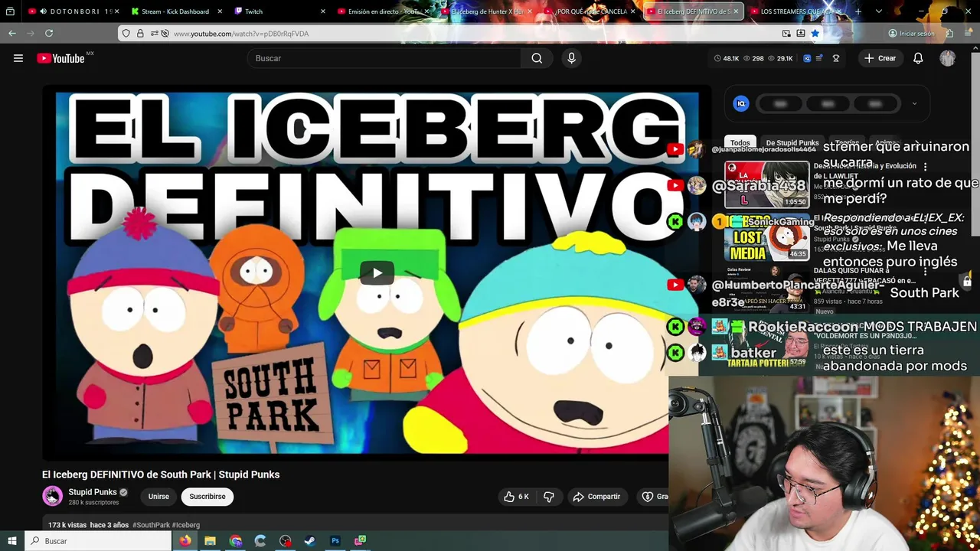Open the Stupid Punks channel name link
980x551 pixels.
[x=93, y=492]
